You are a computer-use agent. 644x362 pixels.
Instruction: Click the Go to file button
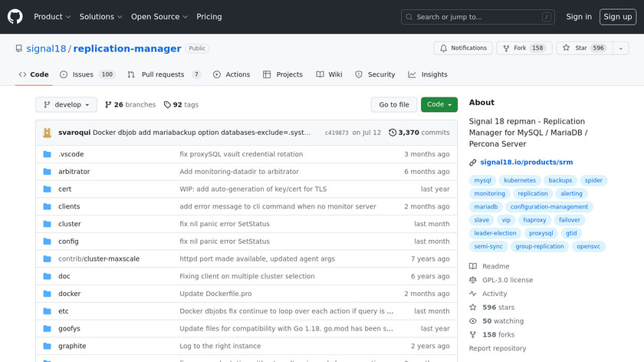(394, 105)
